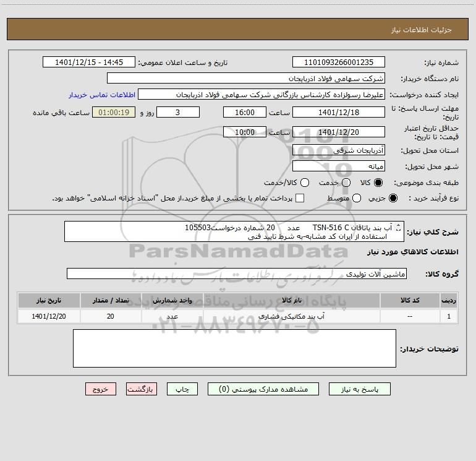This screenshot has width=476, height=461.
Task: Click the چاپ print button
Action: 182,389
